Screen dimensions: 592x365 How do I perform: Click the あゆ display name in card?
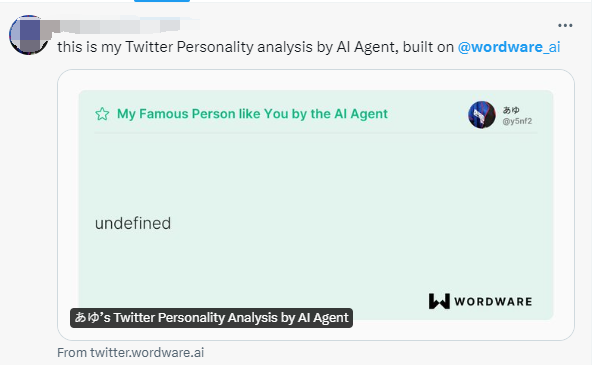pos(511,110)
